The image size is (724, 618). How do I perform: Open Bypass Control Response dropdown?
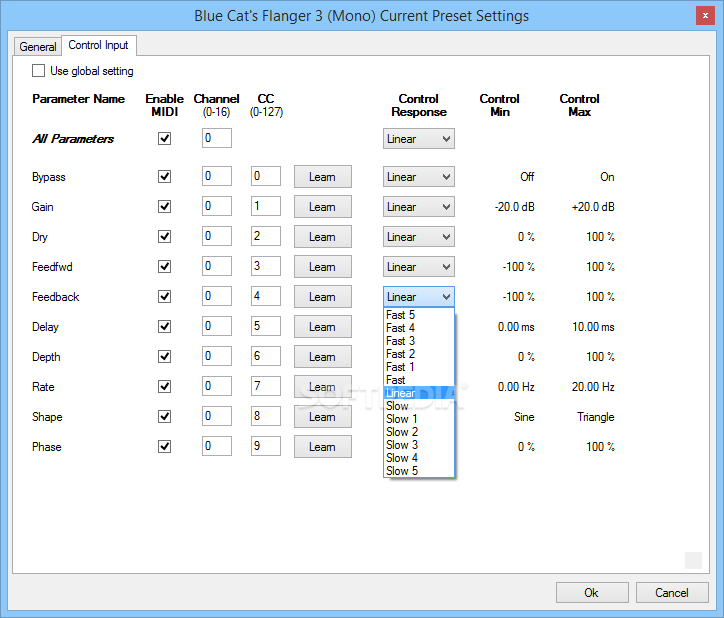click(419, 176)
